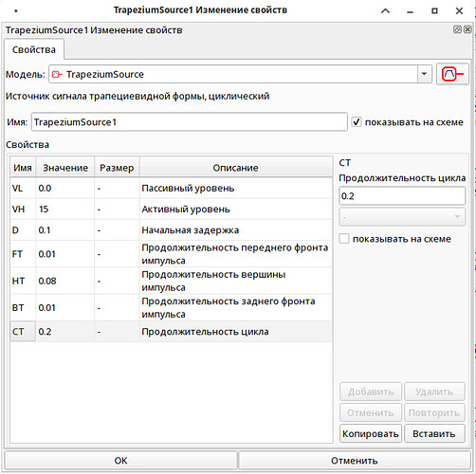Open the disabled unit dropdown below CT value
The image size is (476, 474).
[x=402, y=217]
